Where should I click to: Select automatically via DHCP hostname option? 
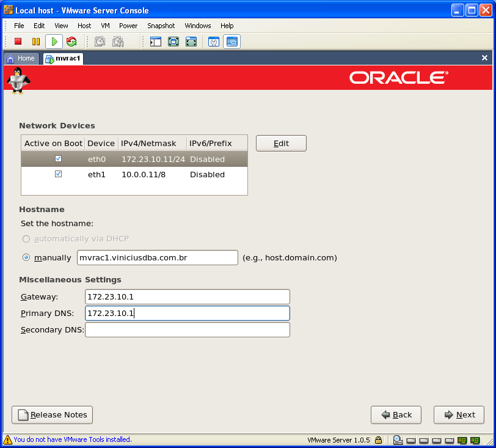26,239
